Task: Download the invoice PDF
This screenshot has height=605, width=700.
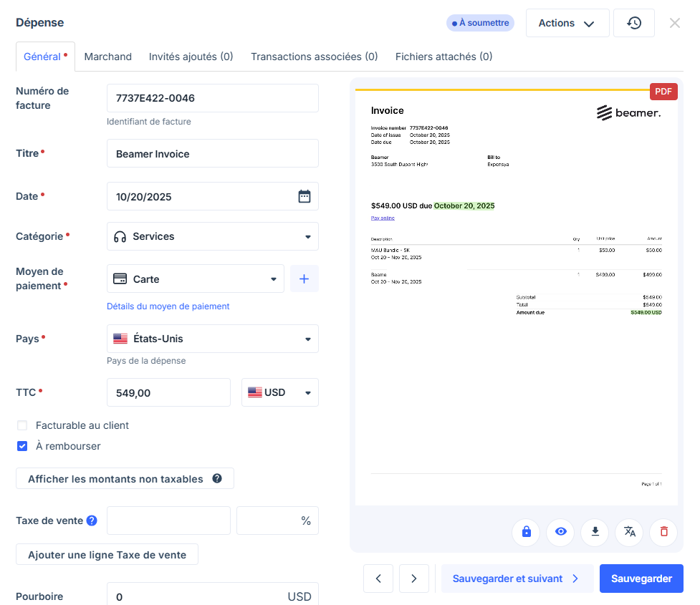Action: click(x=595, y=532)
